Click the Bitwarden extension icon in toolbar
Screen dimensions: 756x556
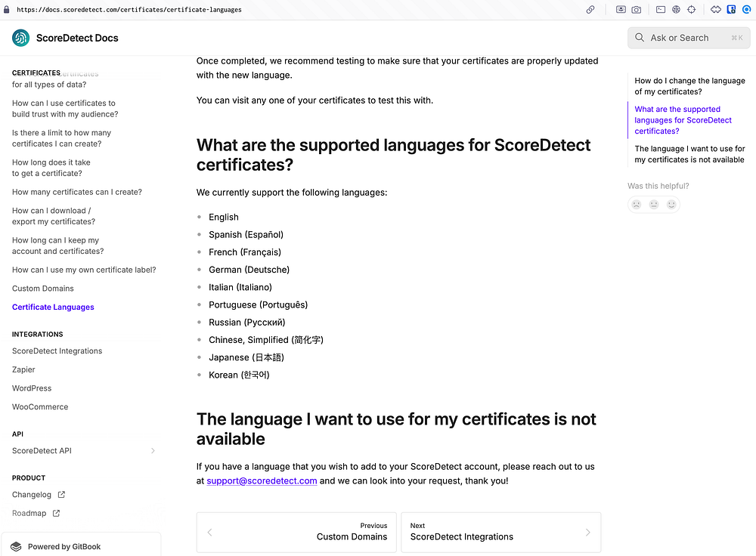click(731, 10)
